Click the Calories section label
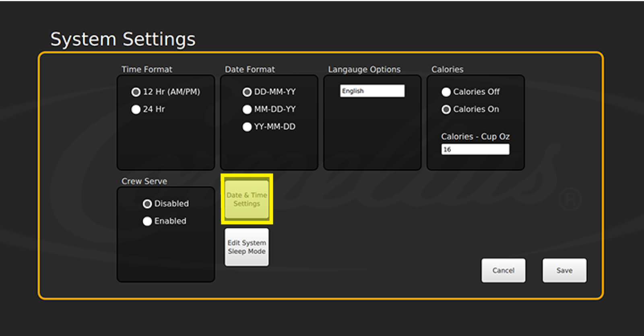This screenshot has height=336, width=644. pyautogui.click(x=447, y=69)
